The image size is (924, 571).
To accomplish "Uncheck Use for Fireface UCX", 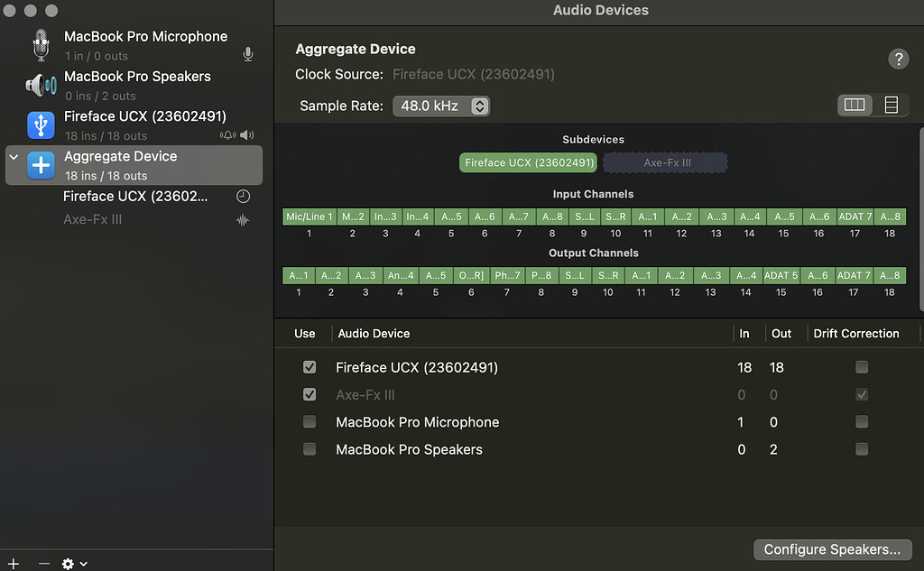I will point(310,367).
